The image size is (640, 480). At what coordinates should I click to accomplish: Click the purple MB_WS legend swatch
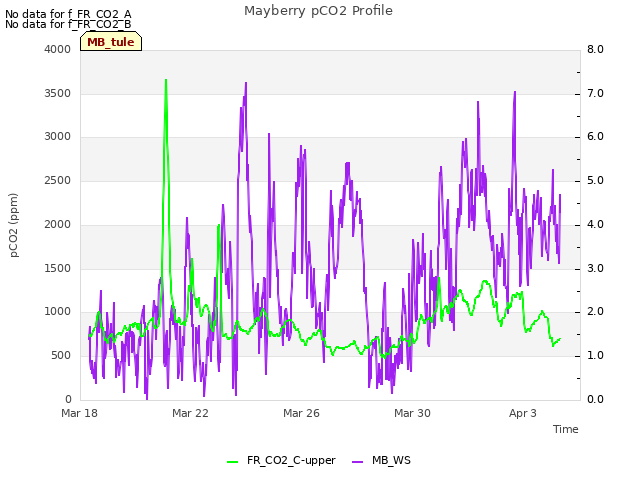(x=358, y=462)
